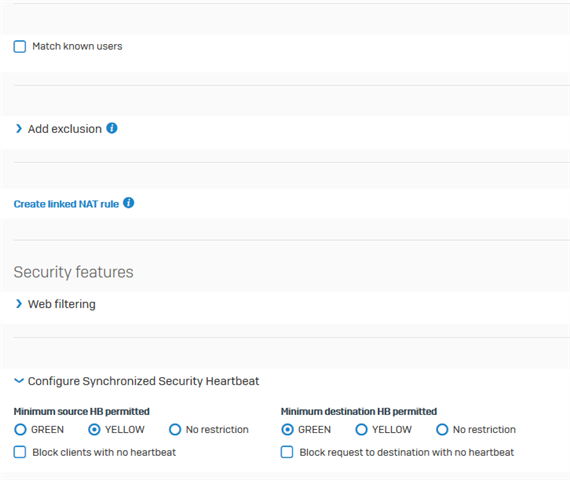570x480 pixels.
Task: Expand the Add exclusion section
Action: (x=65, y=129)
